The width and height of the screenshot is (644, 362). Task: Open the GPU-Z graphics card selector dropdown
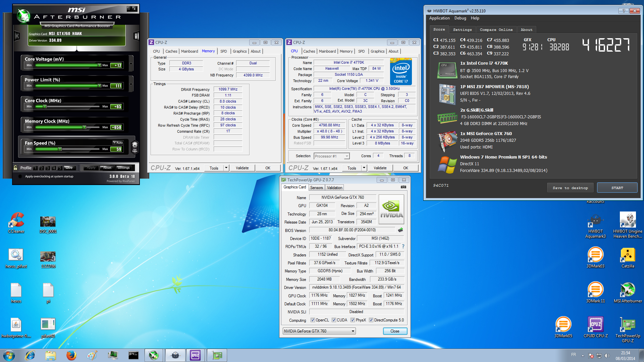pyautogui.click(x=319, y=331)
